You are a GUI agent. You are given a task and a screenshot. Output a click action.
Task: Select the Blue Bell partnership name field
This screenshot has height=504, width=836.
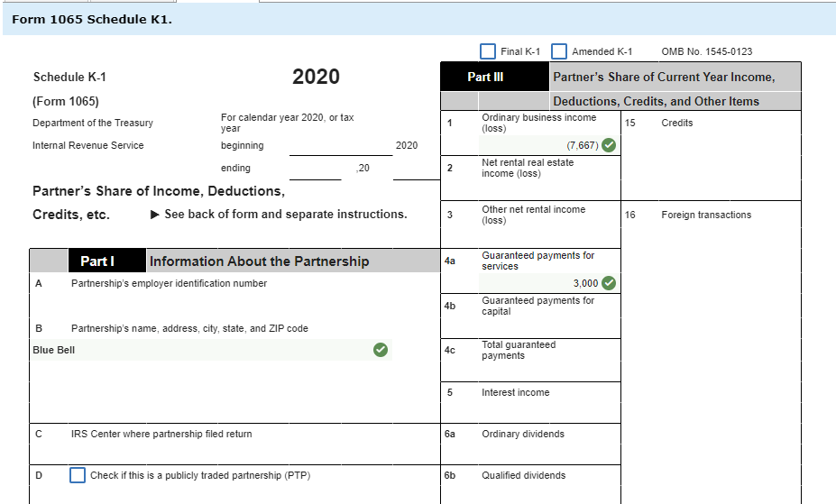point(211,350)
